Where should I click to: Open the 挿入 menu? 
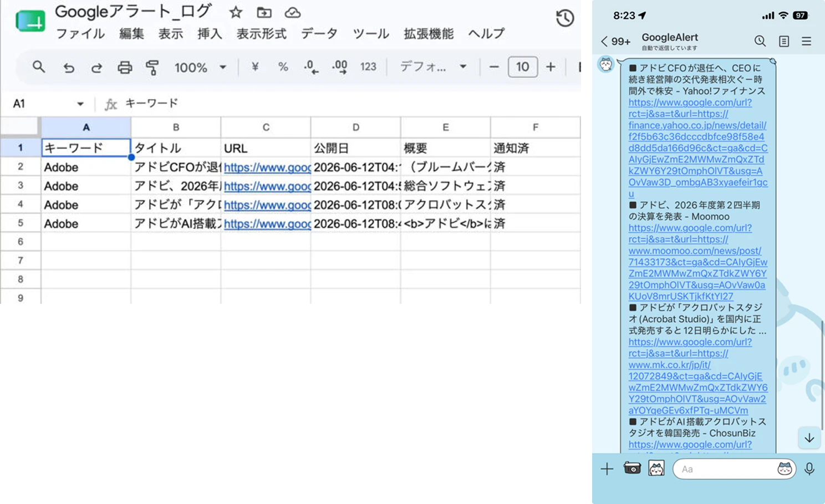point(210,34)
